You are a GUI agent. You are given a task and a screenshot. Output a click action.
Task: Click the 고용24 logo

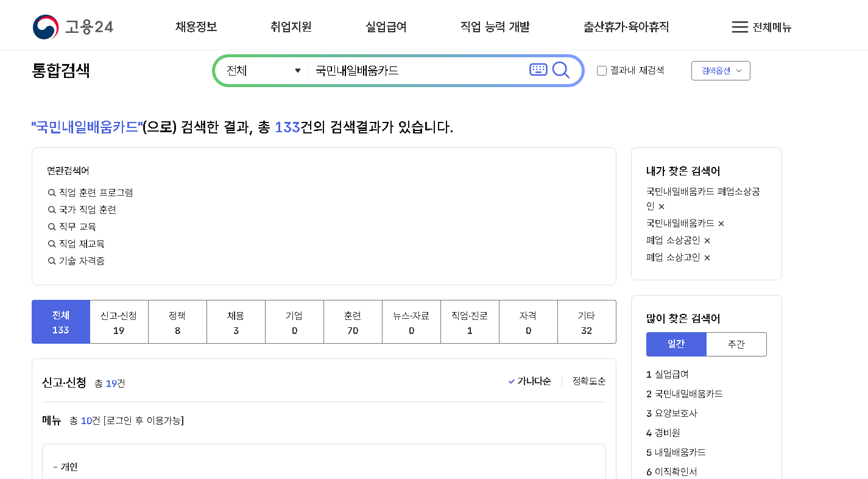(73, 27)
